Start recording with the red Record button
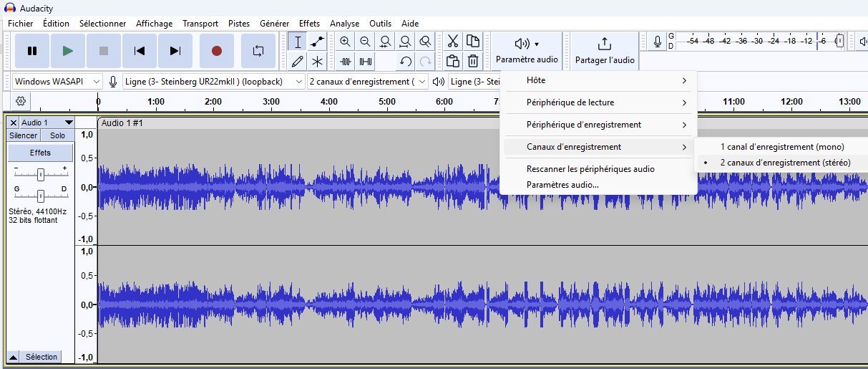868x369 pixels. coord(217,51)
